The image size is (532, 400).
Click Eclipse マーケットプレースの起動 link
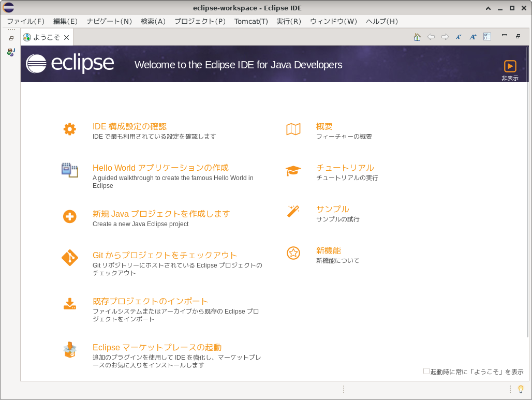point(157,347)
